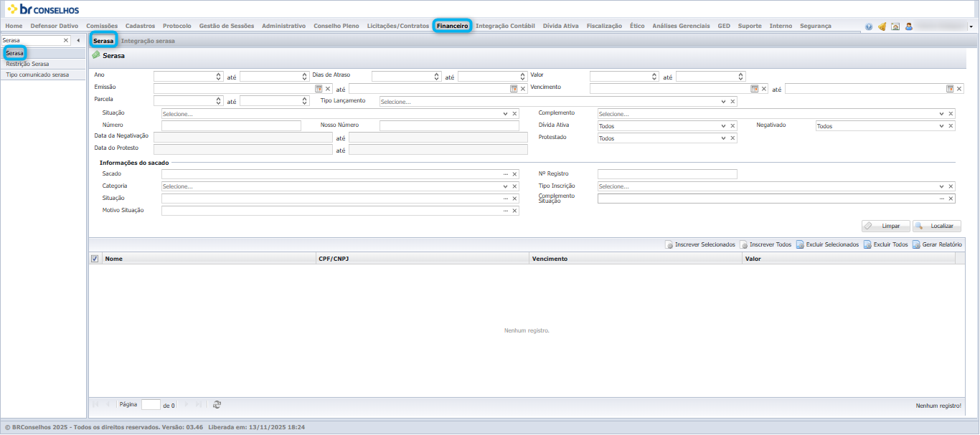Expand the Protestado dropdown
Screen dimensions: 980x435
click(x=723, y=138)
